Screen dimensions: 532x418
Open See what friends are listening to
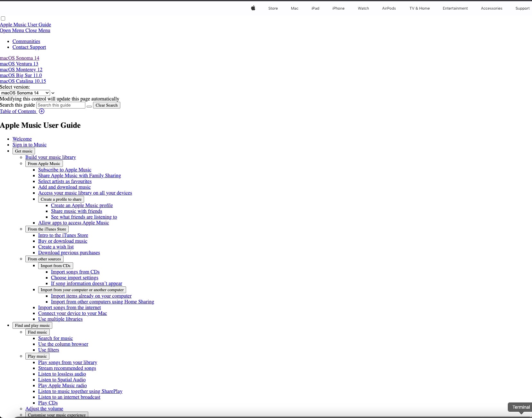pos(84,217)
